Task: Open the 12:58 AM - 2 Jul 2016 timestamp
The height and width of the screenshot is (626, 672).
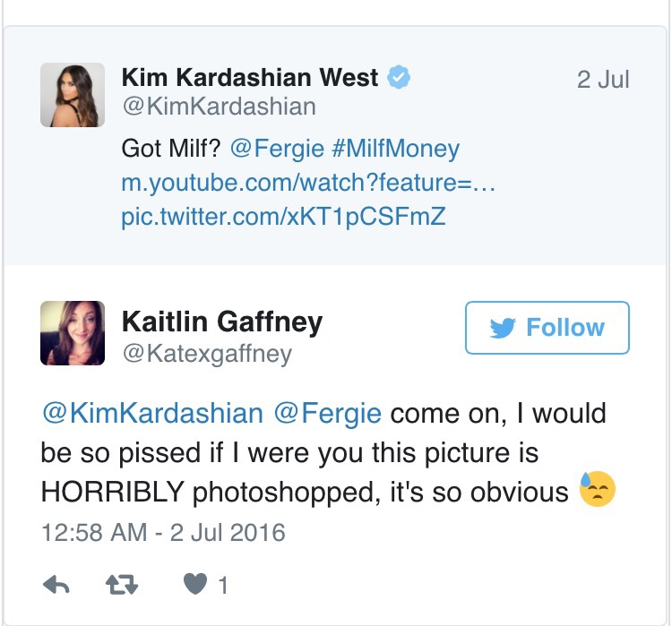Action: [x=163, y=532]
